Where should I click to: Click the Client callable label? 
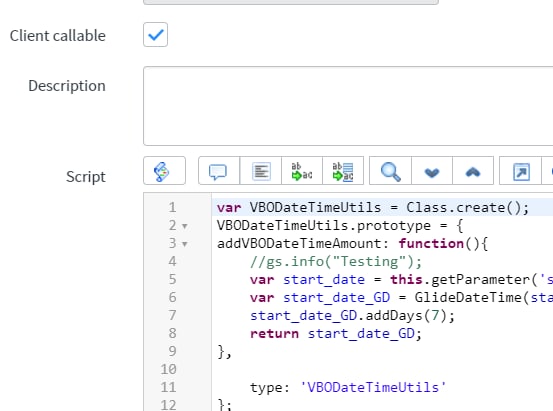pos(58,36)
